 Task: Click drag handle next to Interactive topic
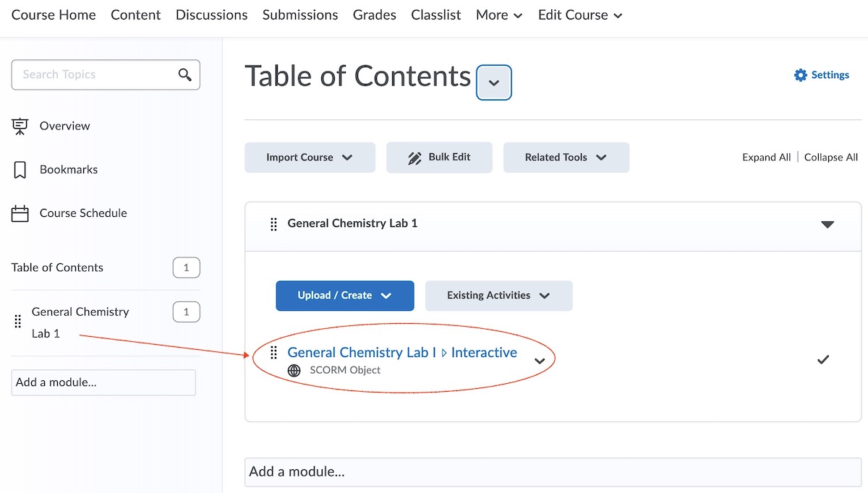273,353
